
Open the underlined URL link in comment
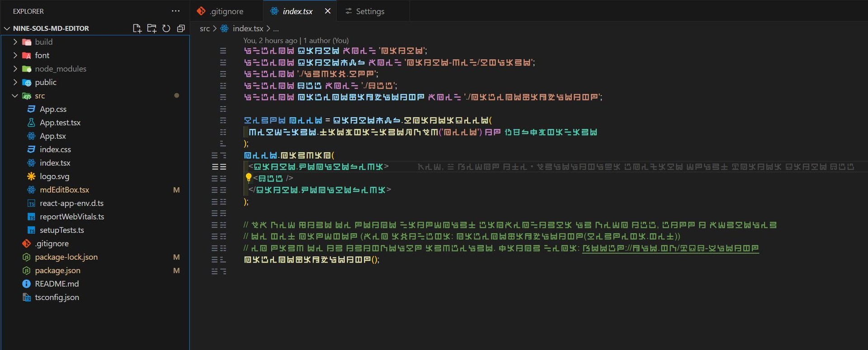click(x=670, y=248)
